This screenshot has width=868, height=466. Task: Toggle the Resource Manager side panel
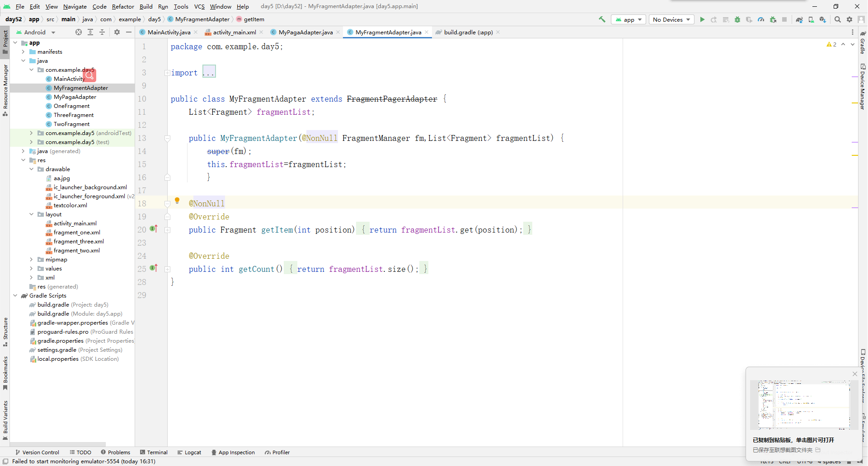coord(5,89)
